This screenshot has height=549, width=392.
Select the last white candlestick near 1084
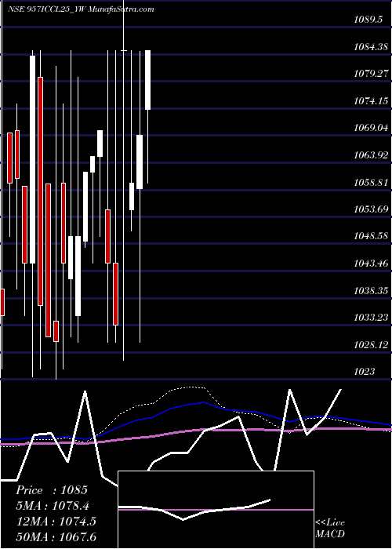click(x=148, y=80)
